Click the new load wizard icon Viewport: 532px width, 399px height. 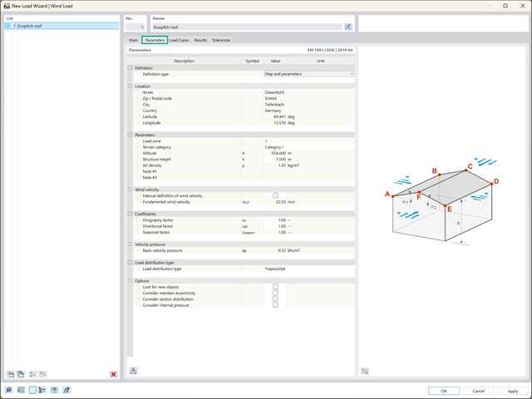click(x=11, y=374)
